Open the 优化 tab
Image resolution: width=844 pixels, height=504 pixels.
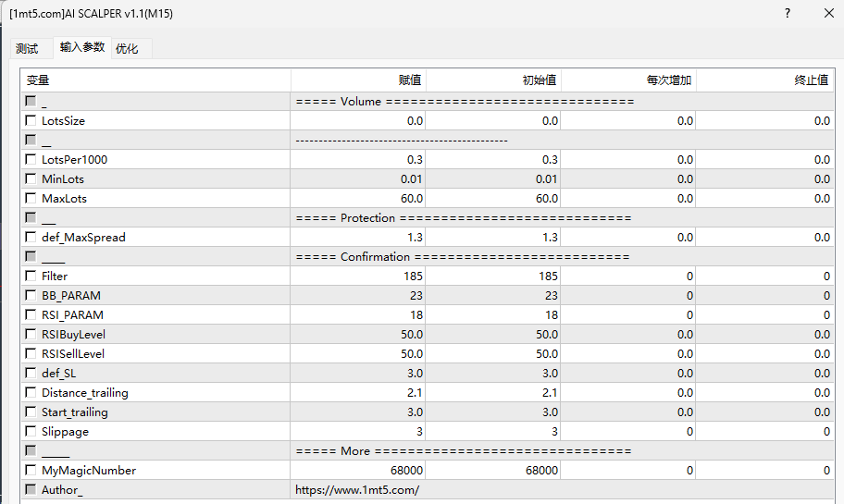point(127,49)
